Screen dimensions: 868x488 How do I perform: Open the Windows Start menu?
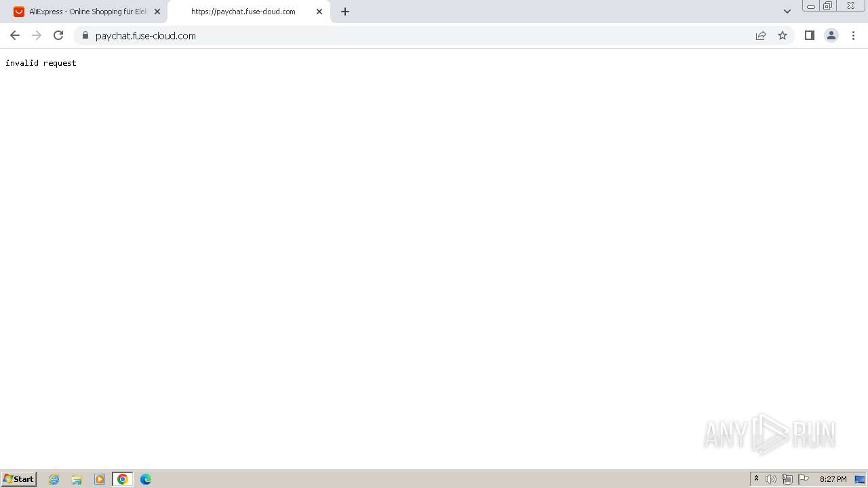[x=19, y=479]
